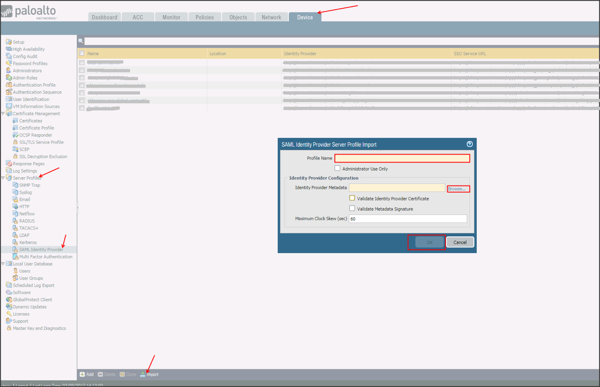Image resolution: width=600 pixels, height=387 pixels.
Task: Select the Device tab
Action: point(305,17)
